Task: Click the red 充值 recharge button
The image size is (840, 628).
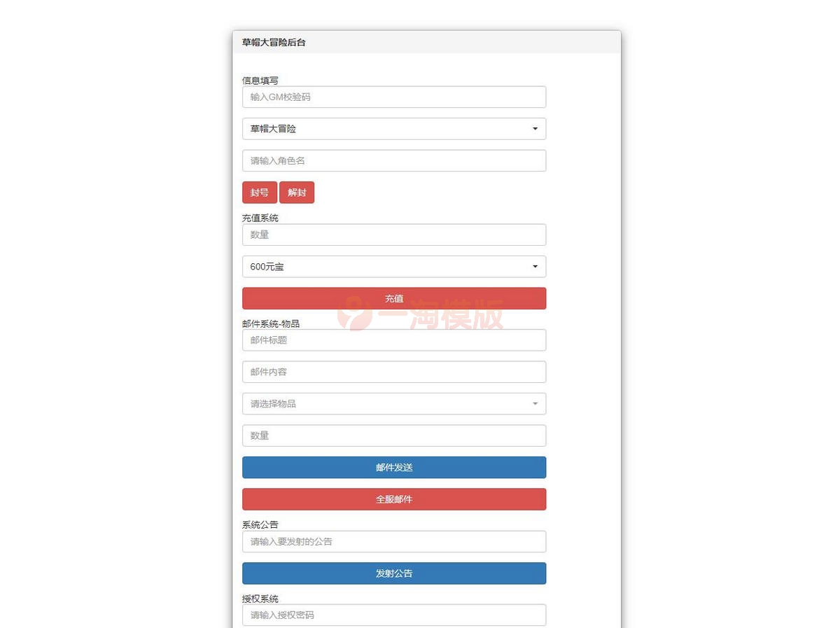Action: pyautogui.click(x=393, y=298)
